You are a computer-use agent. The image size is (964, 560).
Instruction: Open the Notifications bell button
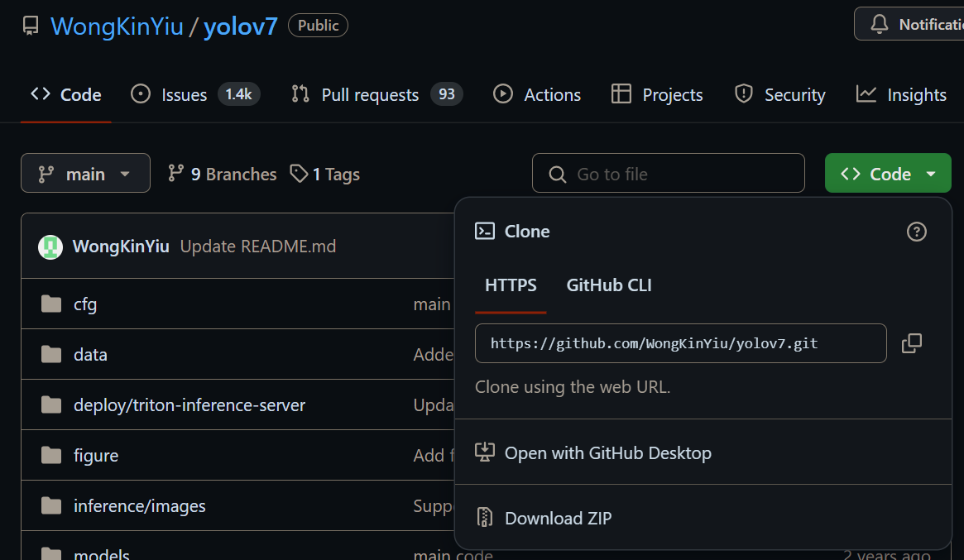coord(910,24)
